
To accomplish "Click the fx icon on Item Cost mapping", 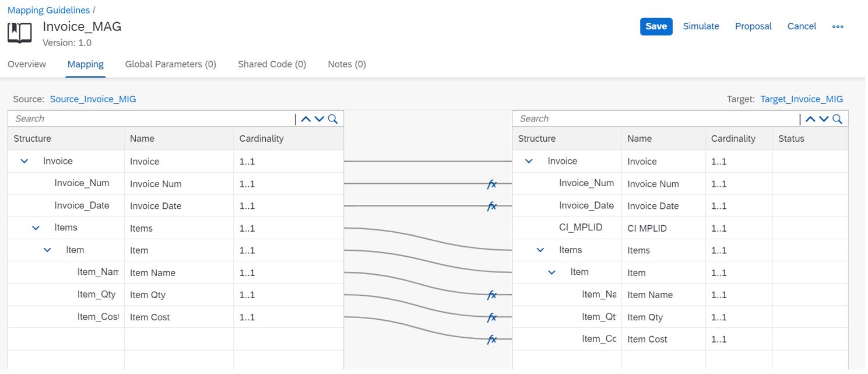I will click(x=493, y=338).
